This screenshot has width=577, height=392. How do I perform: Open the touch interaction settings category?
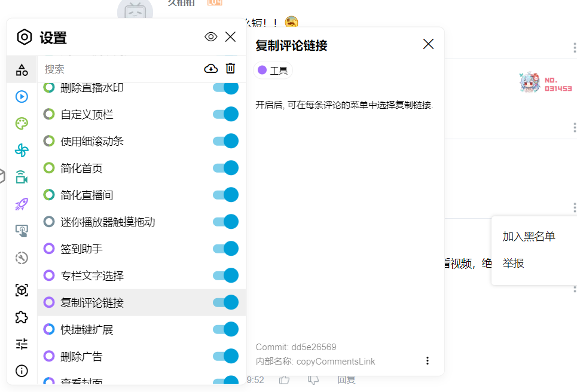[x=21, y=231]
